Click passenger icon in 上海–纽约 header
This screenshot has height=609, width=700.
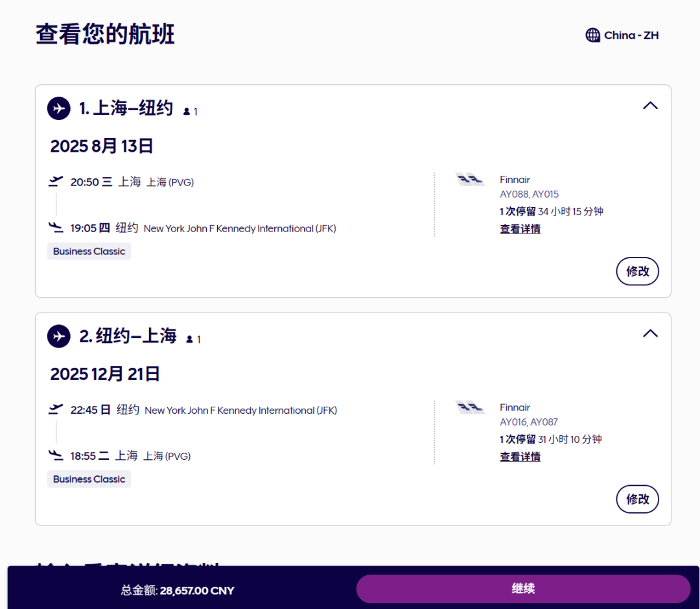click(187, 112)
